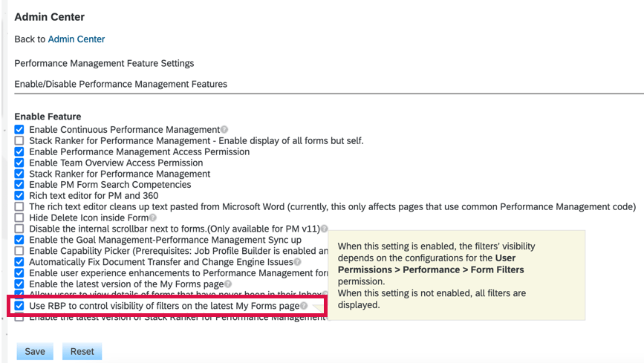The height and width of the screenshot is (363, 644).
Task: Uncheck Enable Team Overview Access Permission
Action: [x=20, y=163]
